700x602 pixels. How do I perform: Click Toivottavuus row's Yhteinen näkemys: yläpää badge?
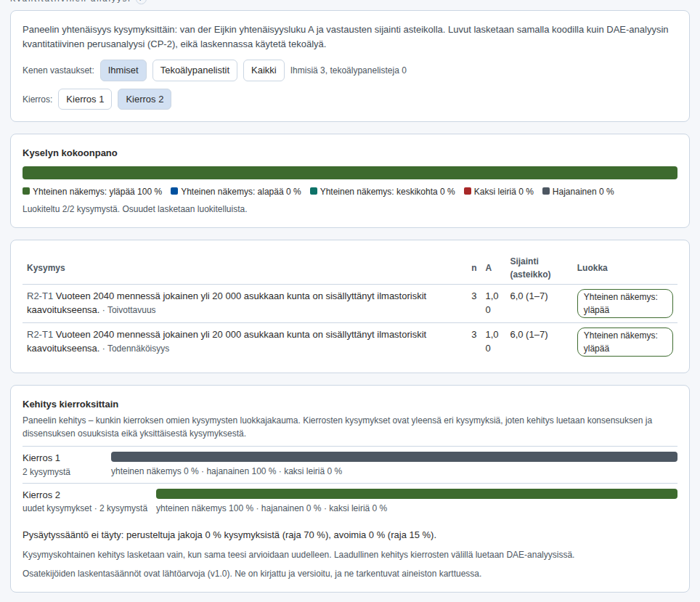click(x=625, y=304)
